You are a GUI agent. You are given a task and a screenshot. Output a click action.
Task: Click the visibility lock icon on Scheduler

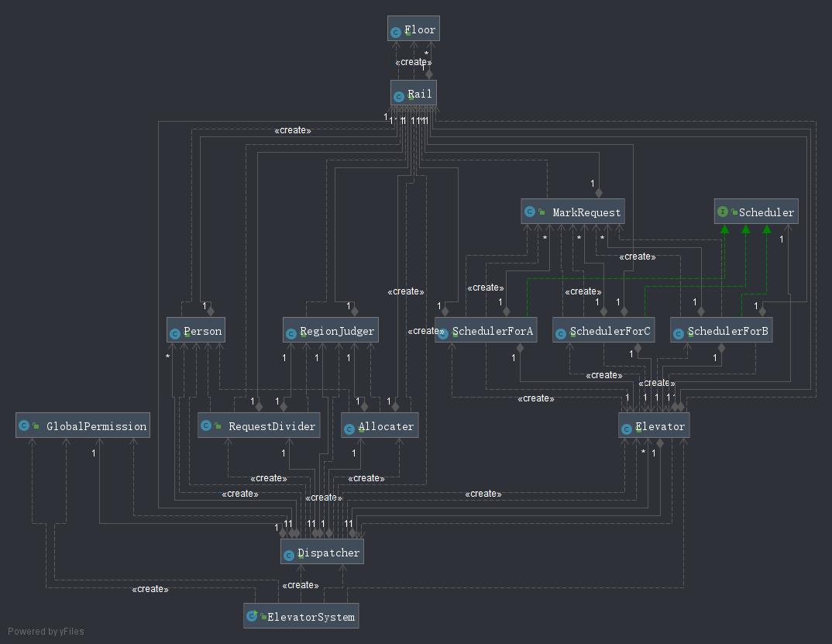click(x=734, y=212)
